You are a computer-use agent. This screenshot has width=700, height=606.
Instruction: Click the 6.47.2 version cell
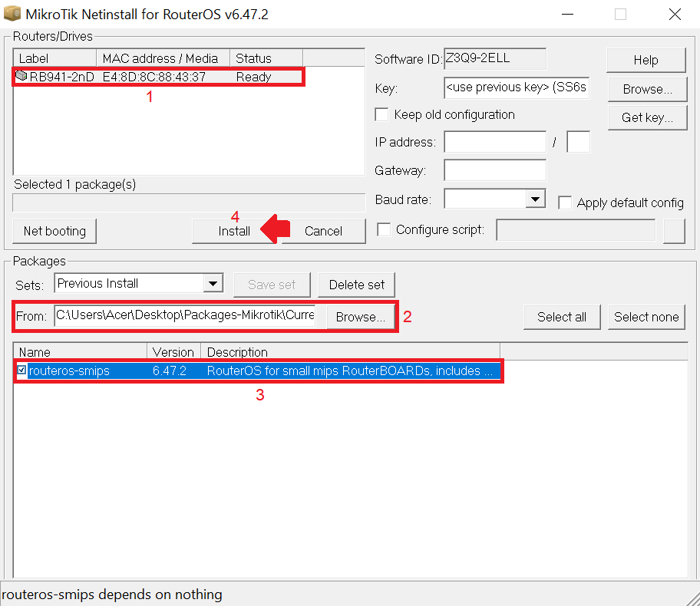tap(169, 371)
